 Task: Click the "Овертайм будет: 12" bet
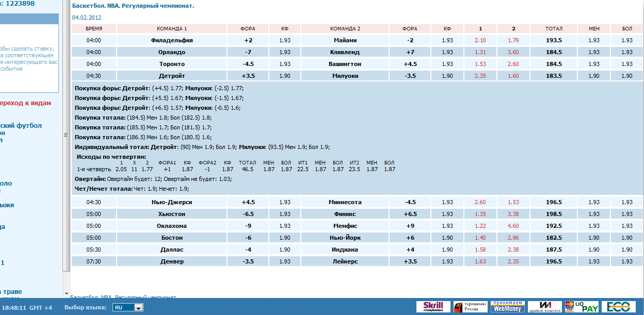point(134,179)
